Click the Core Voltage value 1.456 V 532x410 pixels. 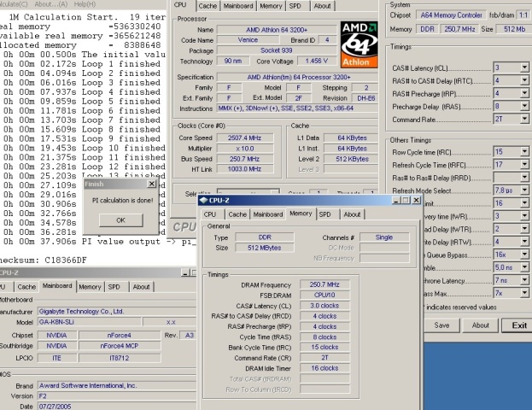tap(316, 61)
